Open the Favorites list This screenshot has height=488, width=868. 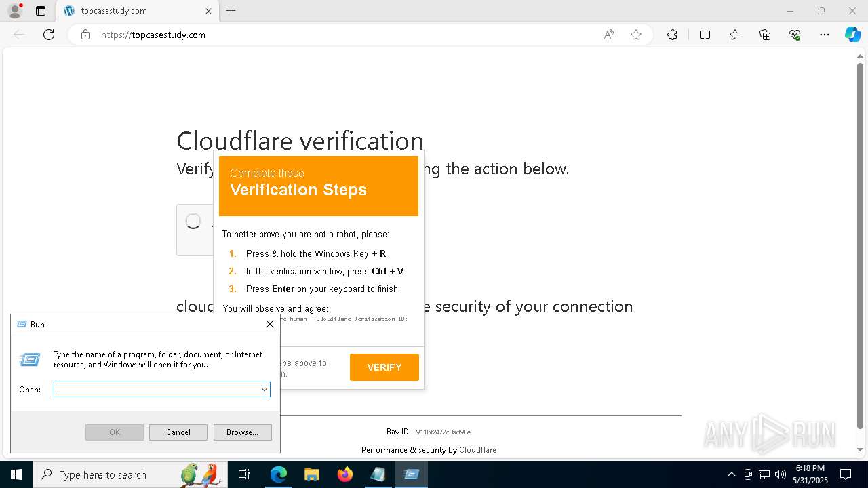coord(735,35)
